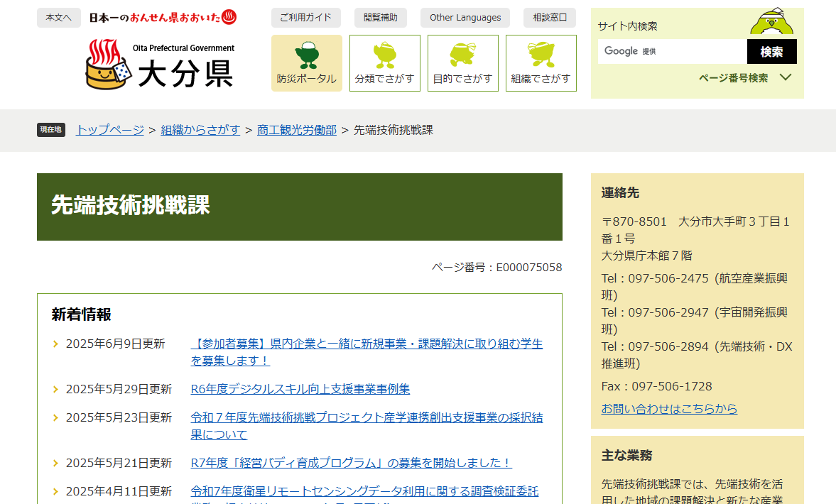Screen dimensions: 836x504
Task: Click the ページ番号検索 label text
Action: (x=733, y=78)
